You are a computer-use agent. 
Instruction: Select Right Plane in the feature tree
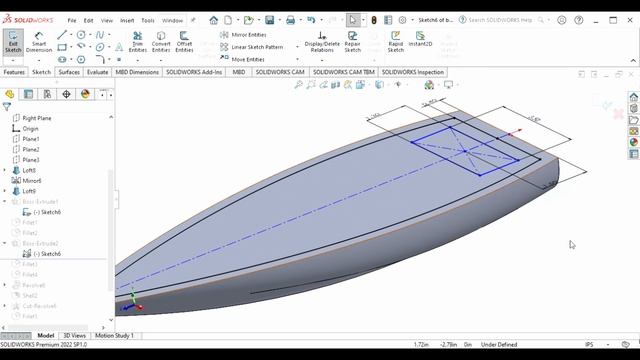[x=32, y=118]
